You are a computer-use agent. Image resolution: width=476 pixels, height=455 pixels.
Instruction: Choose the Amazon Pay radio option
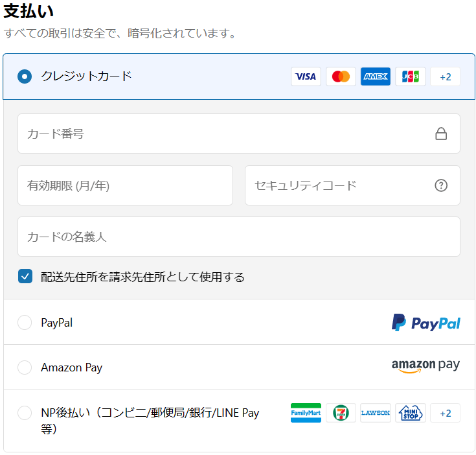click(x=25, y=367)
